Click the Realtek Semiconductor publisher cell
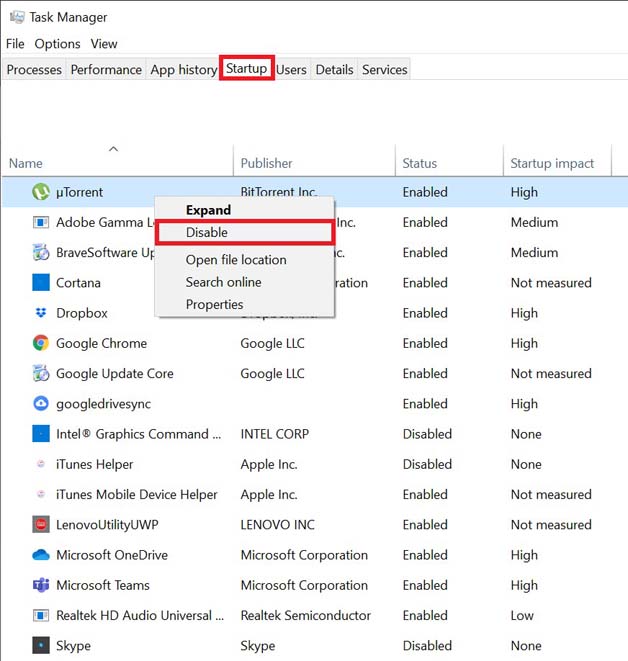Image resolution: width=628 pixels, height=661 pixels. 306,615
